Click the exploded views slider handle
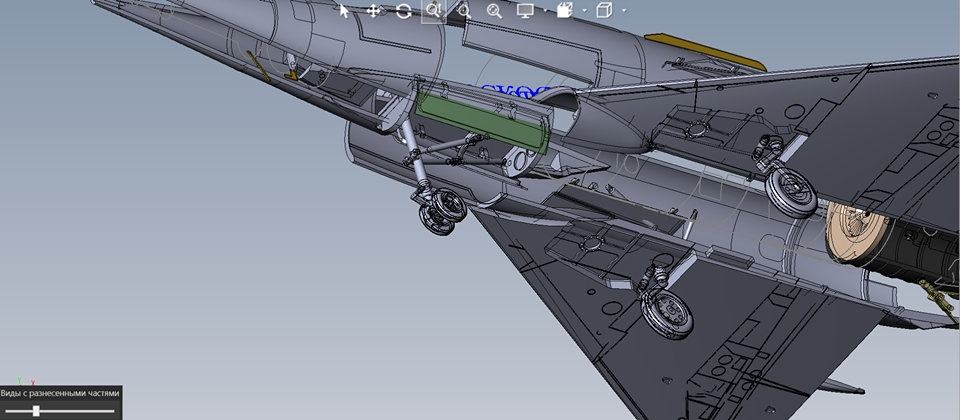Screen dimensions: 960x420 click(x=36, y=410)
